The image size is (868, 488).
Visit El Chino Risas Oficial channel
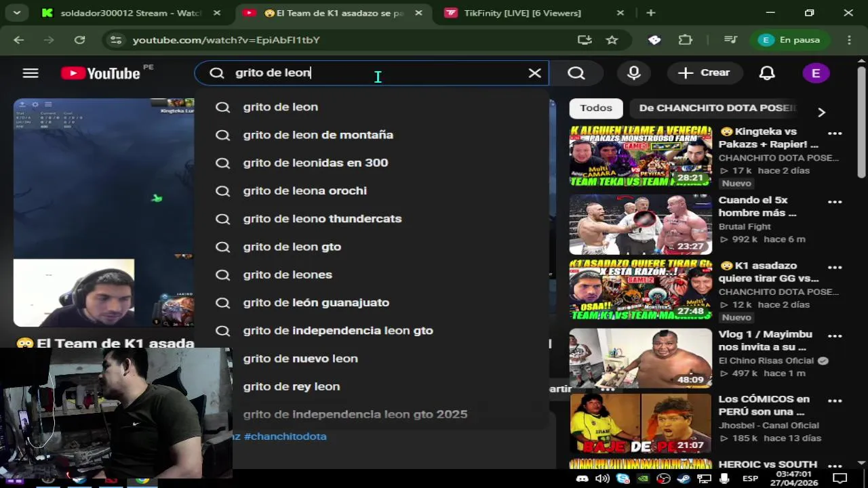pyautogui.click(x=766, y=361)
